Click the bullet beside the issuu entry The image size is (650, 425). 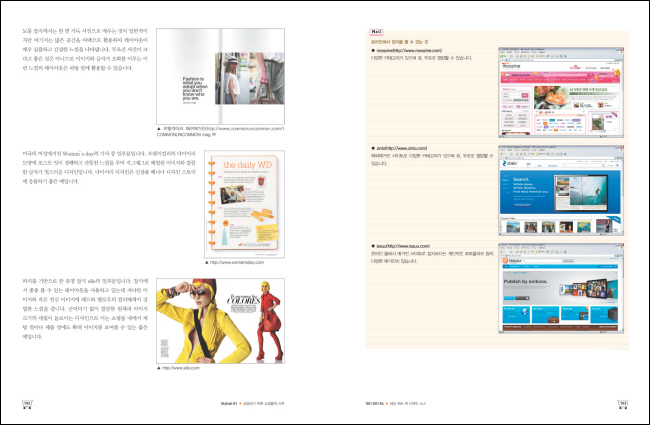[372, 245]
